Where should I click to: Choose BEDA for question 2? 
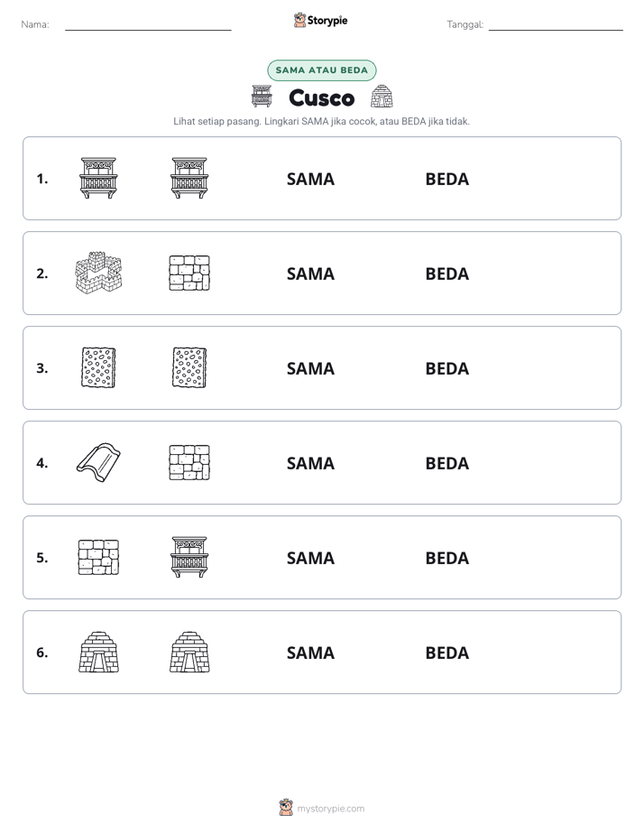(446, 273)
